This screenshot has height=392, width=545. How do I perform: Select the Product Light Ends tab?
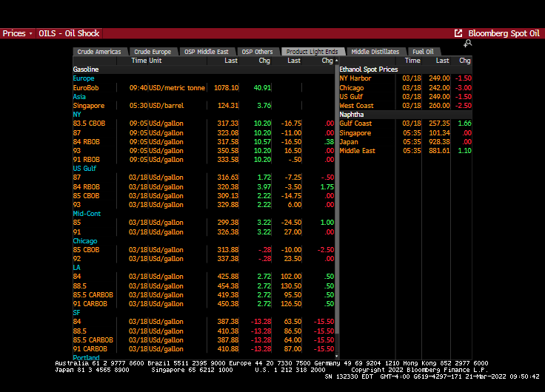(312, 52)
